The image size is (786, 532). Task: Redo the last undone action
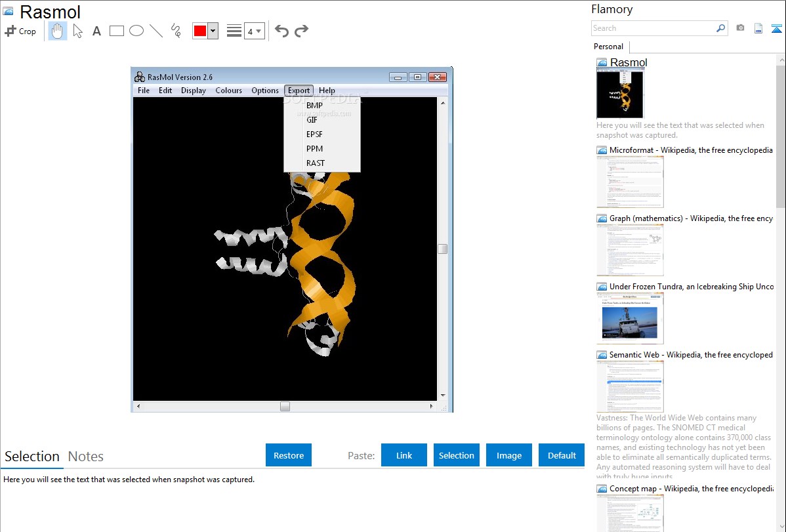click(x=301, y=31)
